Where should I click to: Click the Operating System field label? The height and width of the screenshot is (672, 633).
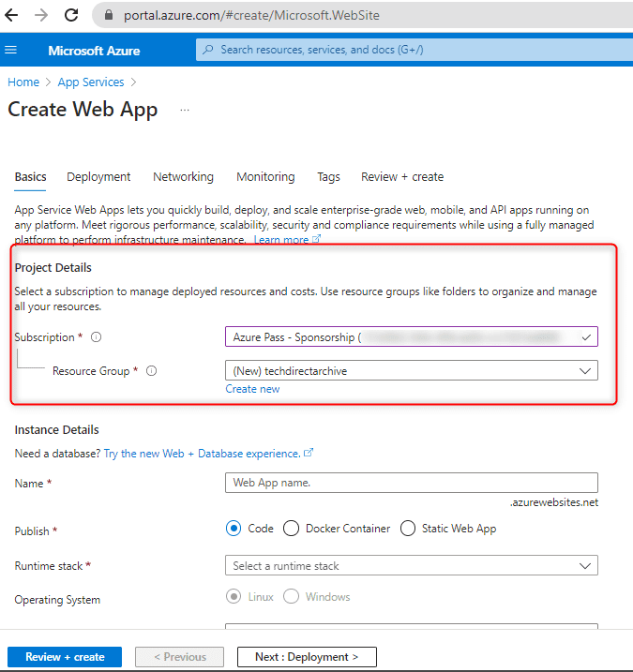[57, 600]
